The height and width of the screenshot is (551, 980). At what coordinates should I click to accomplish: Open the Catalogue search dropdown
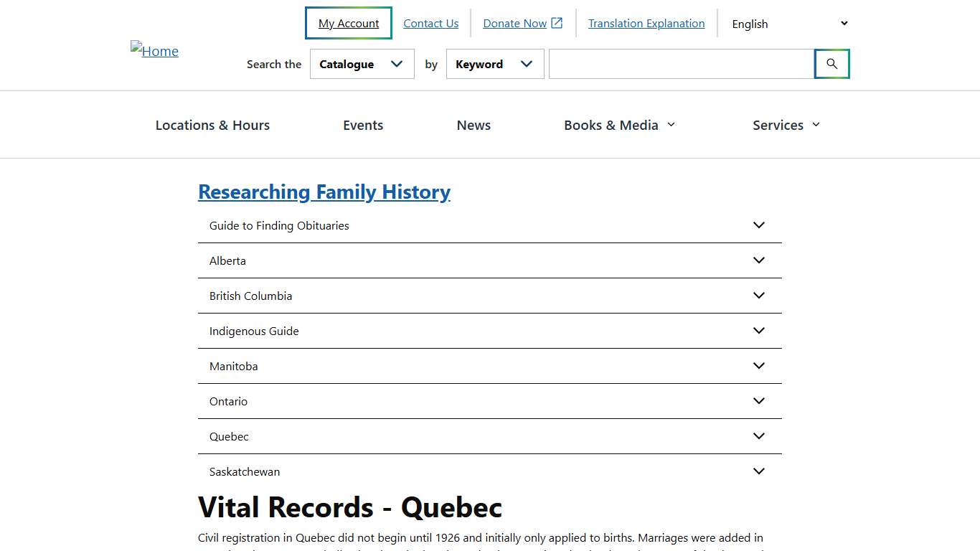[362, 64]
